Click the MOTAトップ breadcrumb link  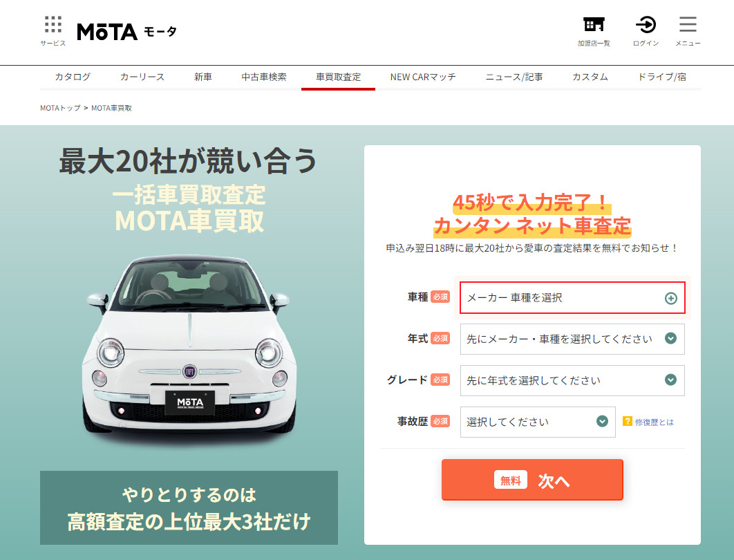coord(60,108)
